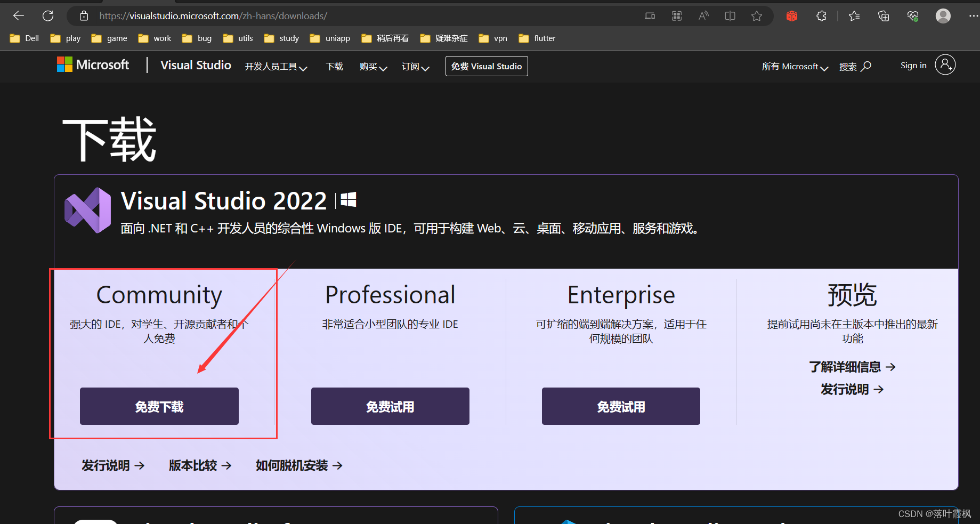Expand the 所有 Microsoft dropdown
980x524 pixels.
(x=795, y=67)
